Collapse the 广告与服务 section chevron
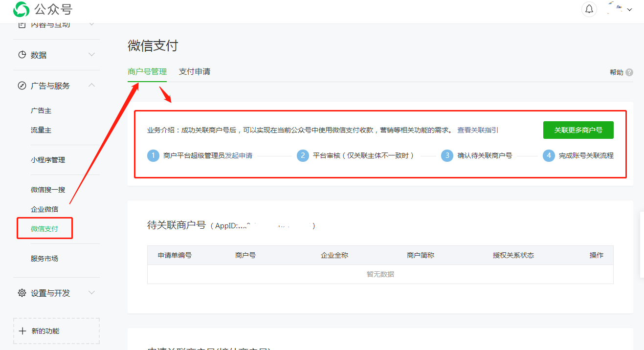644x350 pixels. tap(91, 85)
